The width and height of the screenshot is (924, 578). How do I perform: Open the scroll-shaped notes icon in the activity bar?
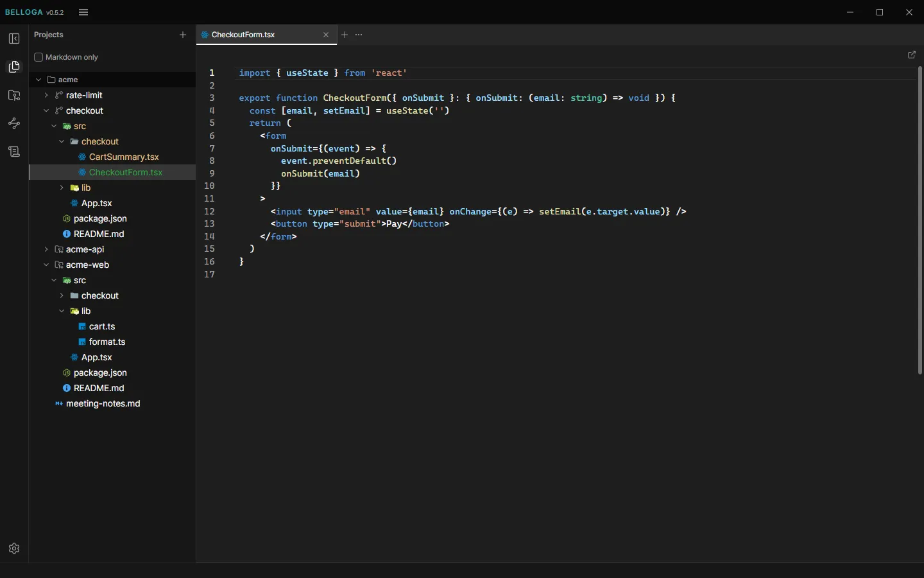click(14, 152)
